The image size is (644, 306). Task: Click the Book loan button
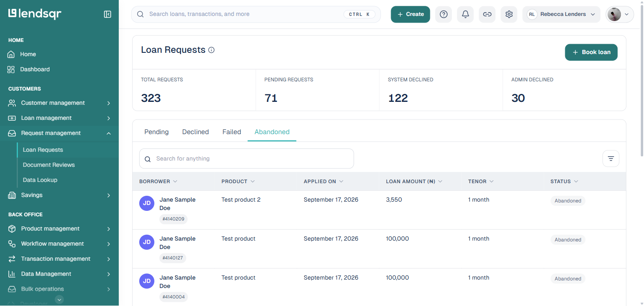click(x=591, y=52)
